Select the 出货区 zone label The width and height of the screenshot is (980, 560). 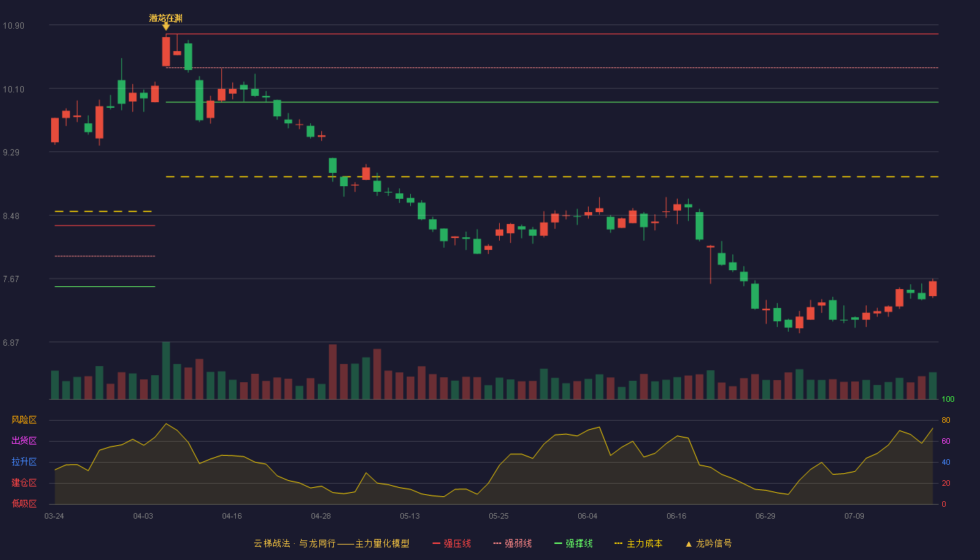point(24,441)
